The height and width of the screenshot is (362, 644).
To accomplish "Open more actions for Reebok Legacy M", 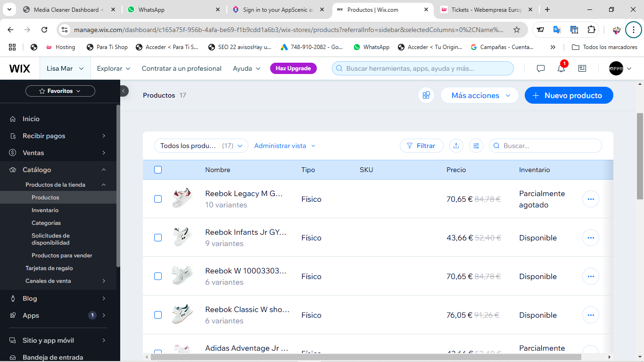I will [x=591, y=199].
